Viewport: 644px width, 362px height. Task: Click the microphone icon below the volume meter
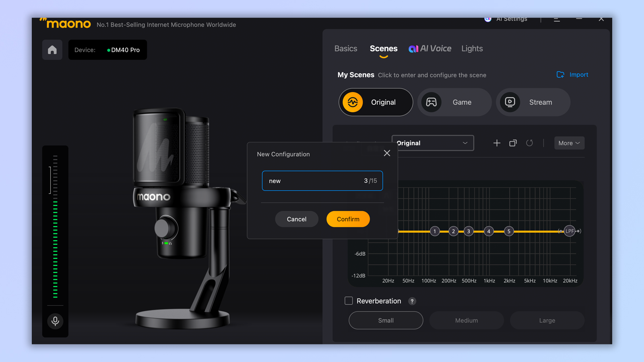[x=55, y=321]
